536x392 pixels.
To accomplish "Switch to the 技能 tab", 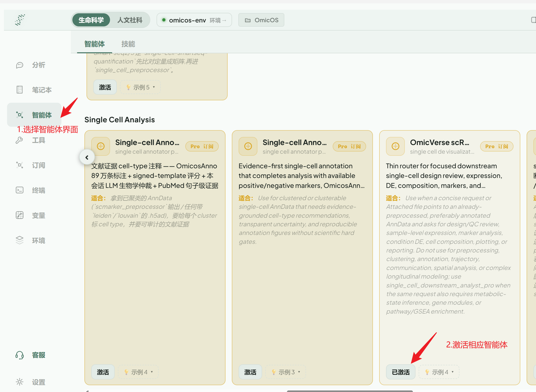I will [x=128, y=44].
